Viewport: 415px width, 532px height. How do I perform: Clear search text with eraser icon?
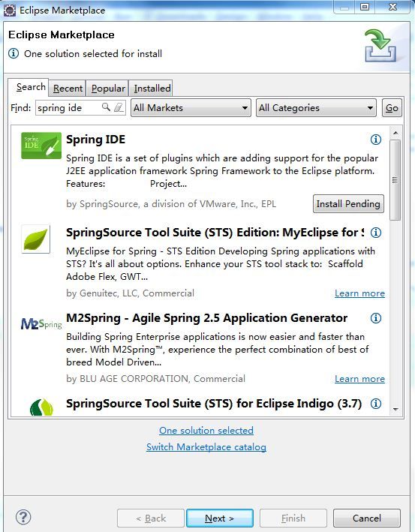(x=119, y=107)
